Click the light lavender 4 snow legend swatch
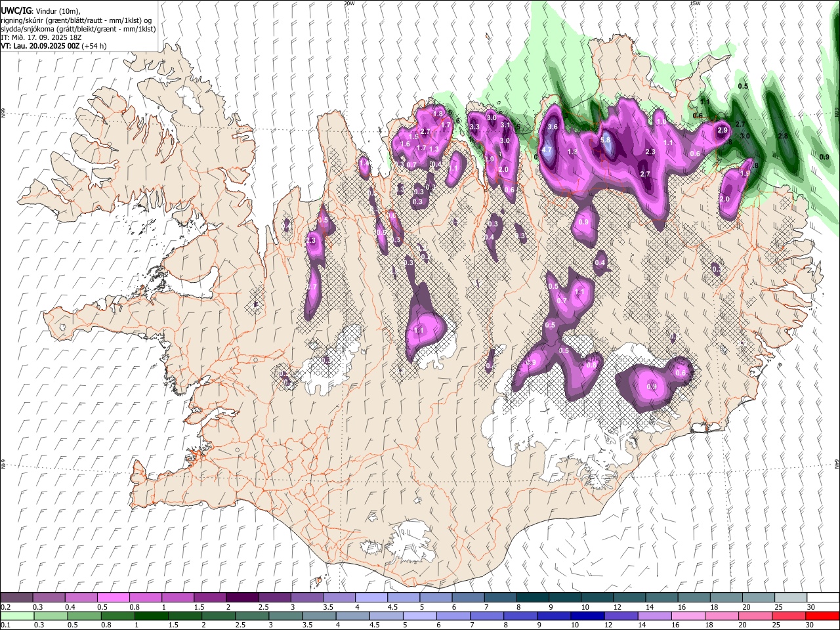840x630 pixels. (370, 598)
